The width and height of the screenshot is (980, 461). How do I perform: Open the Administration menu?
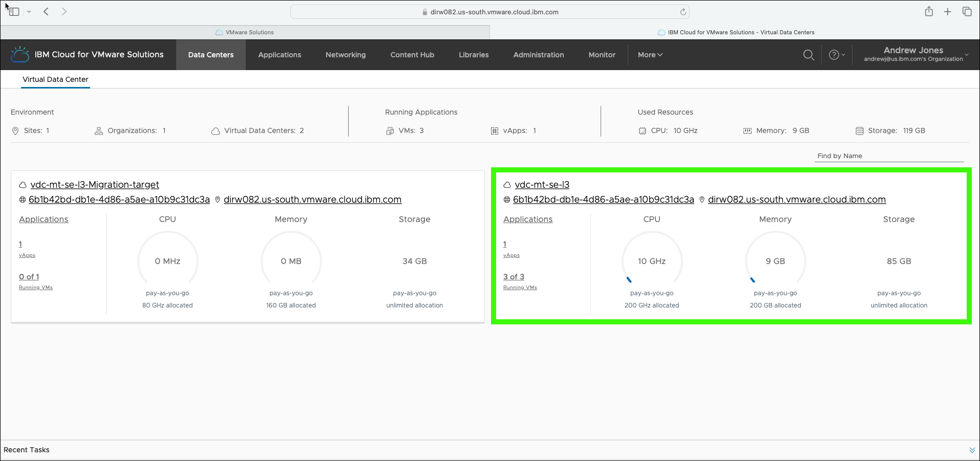[539, 55]
